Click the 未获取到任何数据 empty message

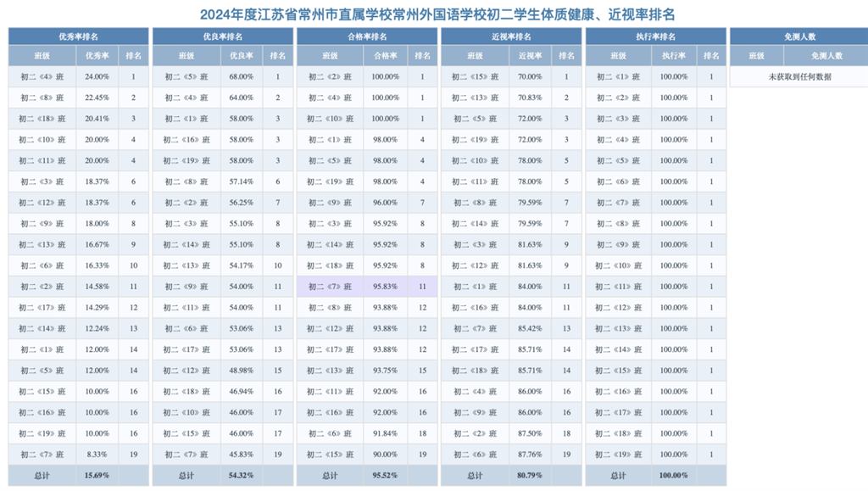(x=799, y=76)
